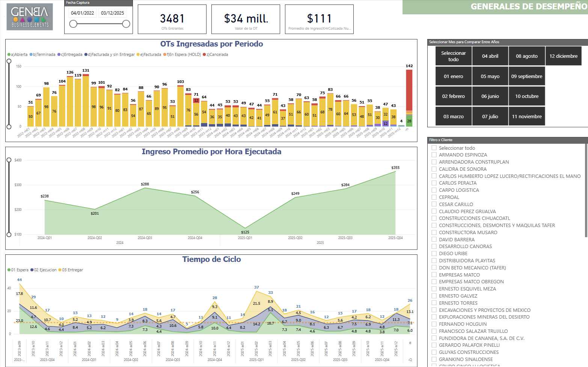Click the En Espera (HOLD) legend marker

point(165,55)
